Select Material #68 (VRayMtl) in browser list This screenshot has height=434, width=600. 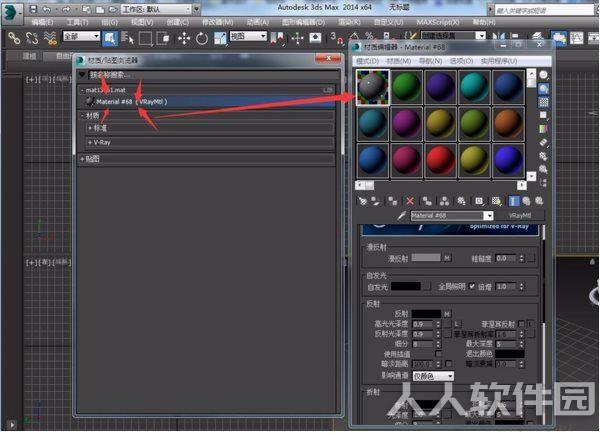coord(209,102)
